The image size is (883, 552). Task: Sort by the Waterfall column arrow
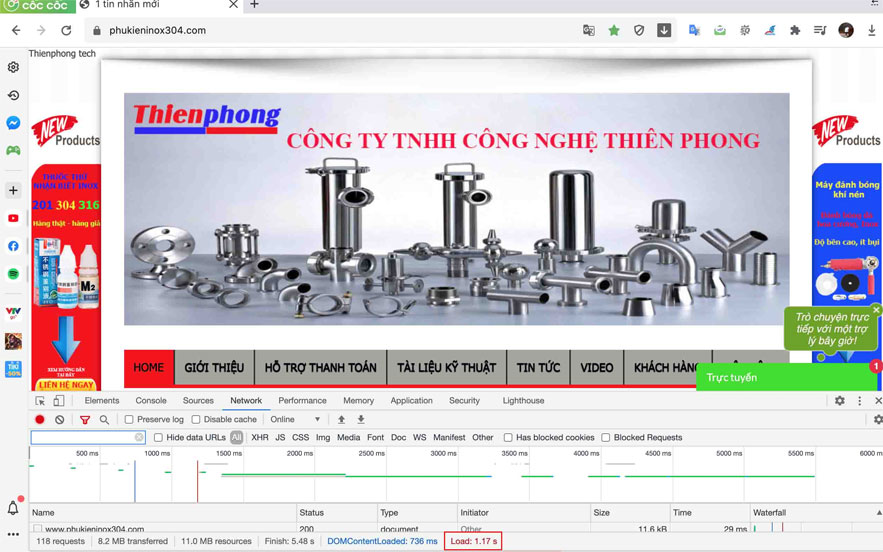(878, 513)
